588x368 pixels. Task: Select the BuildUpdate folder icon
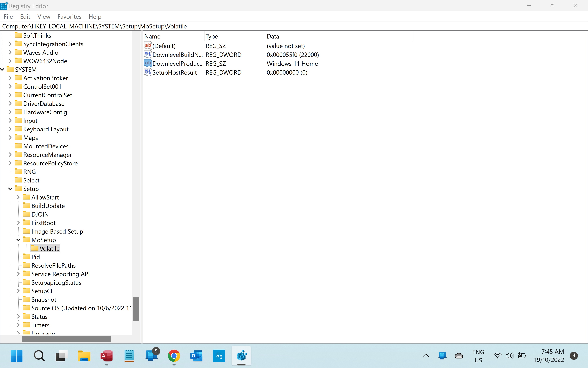point(27,205)
